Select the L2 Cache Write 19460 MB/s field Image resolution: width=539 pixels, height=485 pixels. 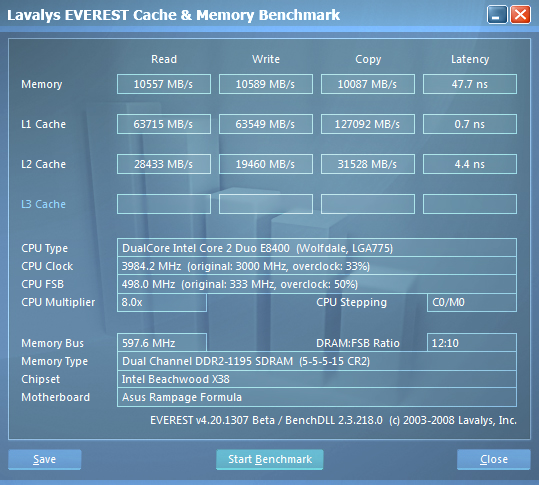(266, 164)
